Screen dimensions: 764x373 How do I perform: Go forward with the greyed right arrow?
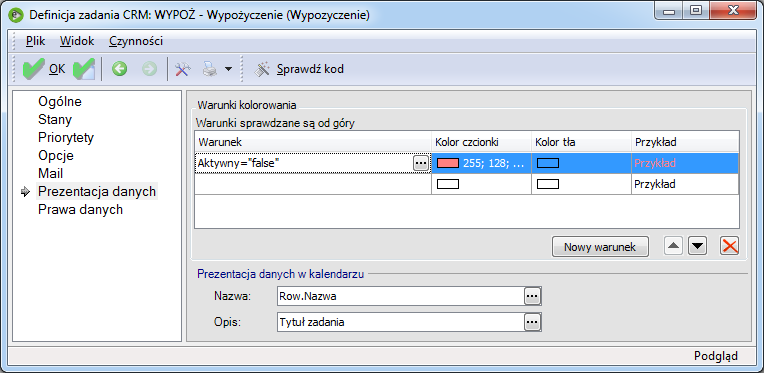pos(149,69)
